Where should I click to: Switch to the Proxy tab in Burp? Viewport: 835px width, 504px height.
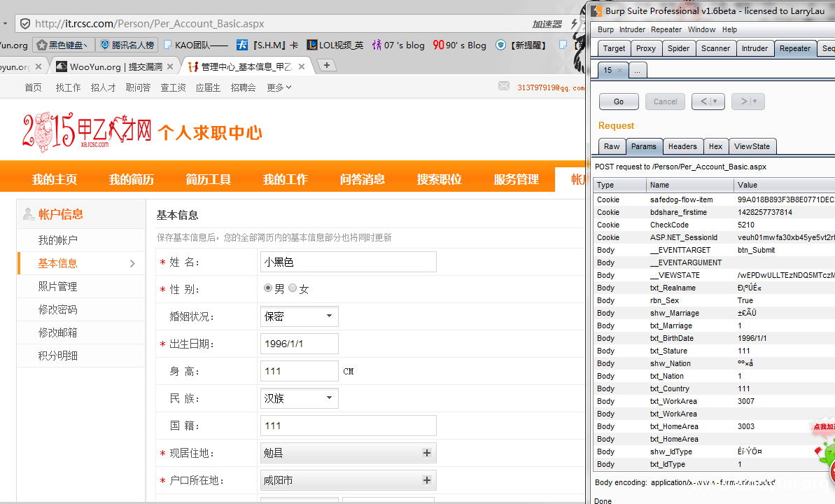[646, 48]
